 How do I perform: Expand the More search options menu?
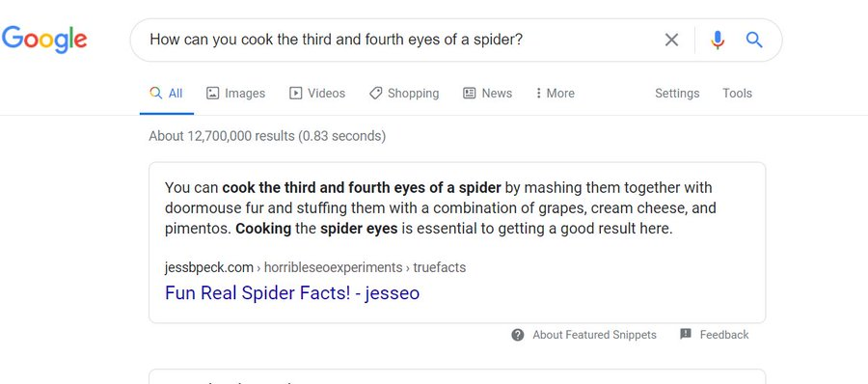pyautogui.click(x=556, y=93)
